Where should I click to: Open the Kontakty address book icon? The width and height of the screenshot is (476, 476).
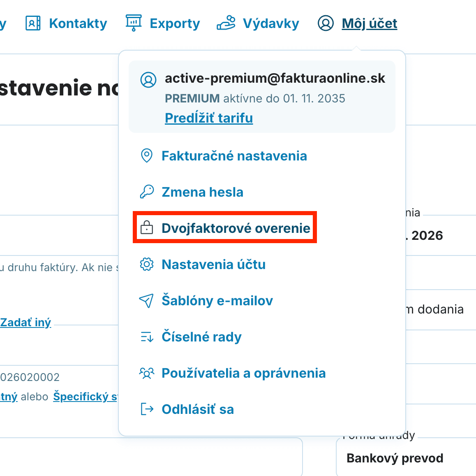(x=32, y=23)
